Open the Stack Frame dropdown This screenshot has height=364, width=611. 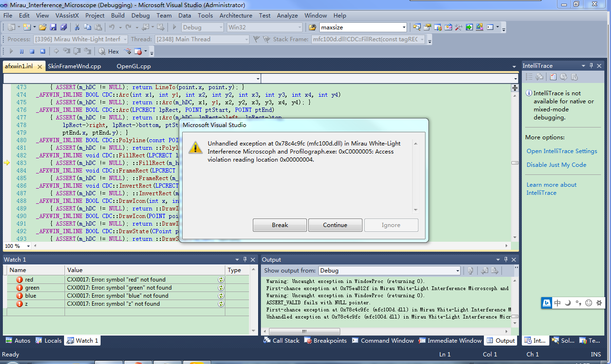pos(422,39)
